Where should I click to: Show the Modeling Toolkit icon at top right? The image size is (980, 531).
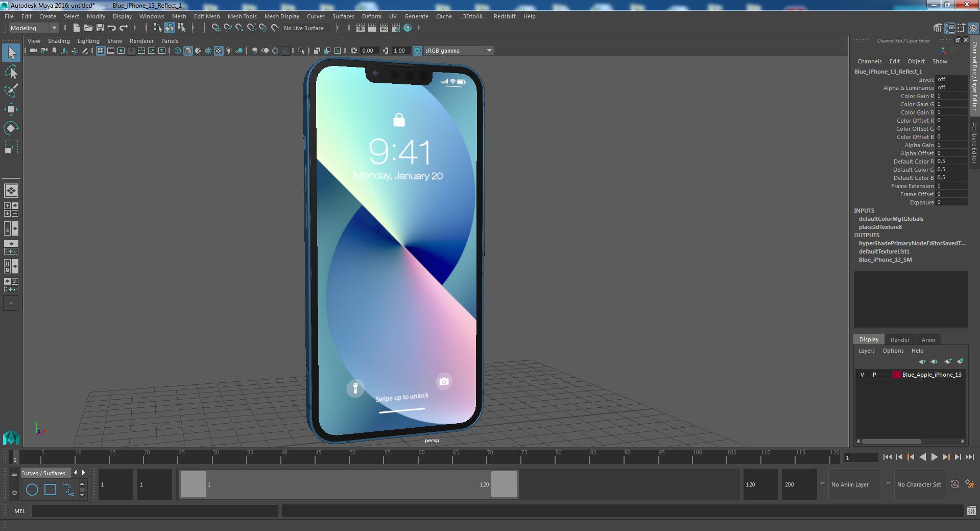[938, 28]
